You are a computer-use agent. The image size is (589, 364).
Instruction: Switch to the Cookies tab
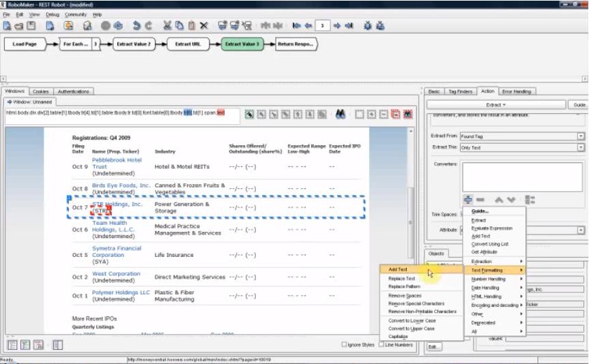point(40,91)
